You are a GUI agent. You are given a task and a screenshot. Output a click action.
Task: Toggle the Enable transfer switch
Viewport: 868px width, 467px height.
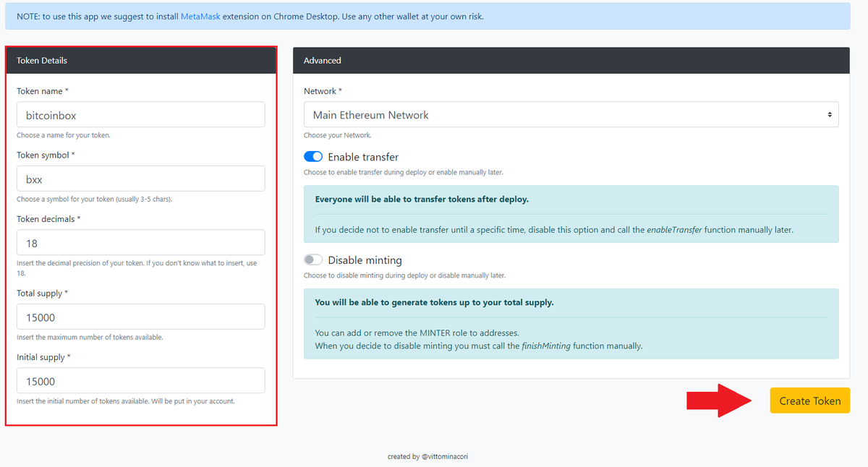[x=313, y=157]
